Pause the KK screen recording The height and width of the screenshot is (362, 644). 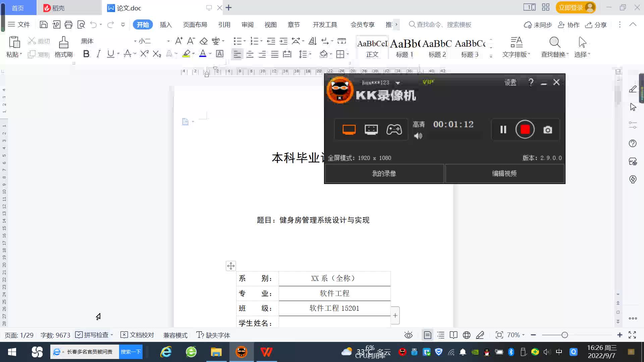coord(503,130)
